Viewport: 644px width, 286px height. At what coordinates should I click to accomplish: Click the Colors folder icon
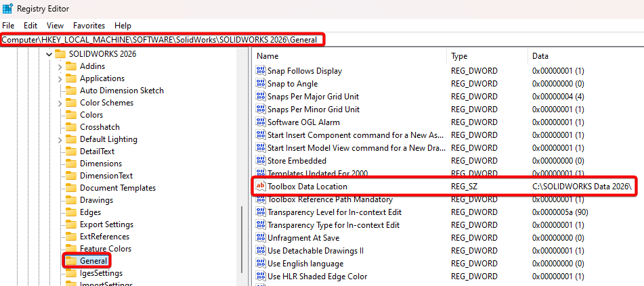pyautogui.click(x=71, y=115)
